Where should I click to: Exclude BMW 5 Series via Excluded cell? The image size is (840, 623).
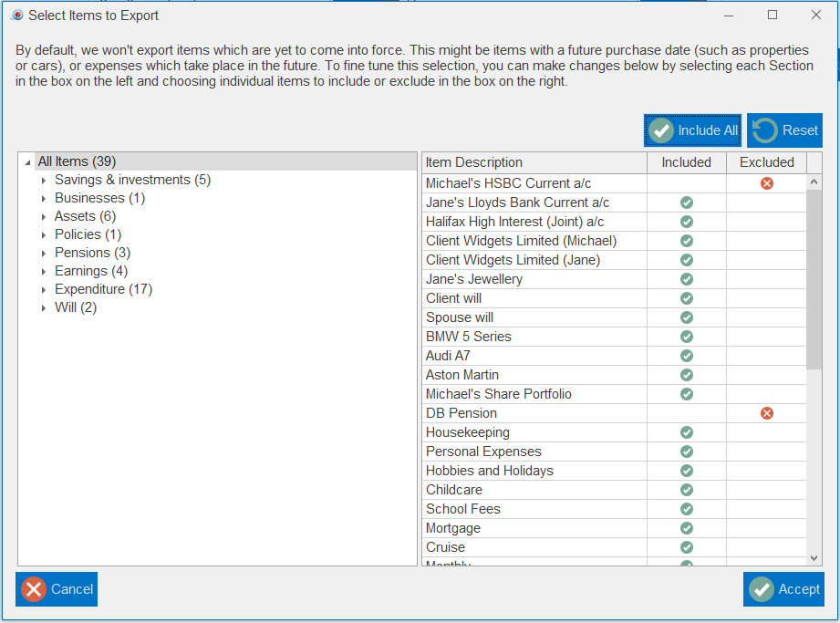click(766, 337)
